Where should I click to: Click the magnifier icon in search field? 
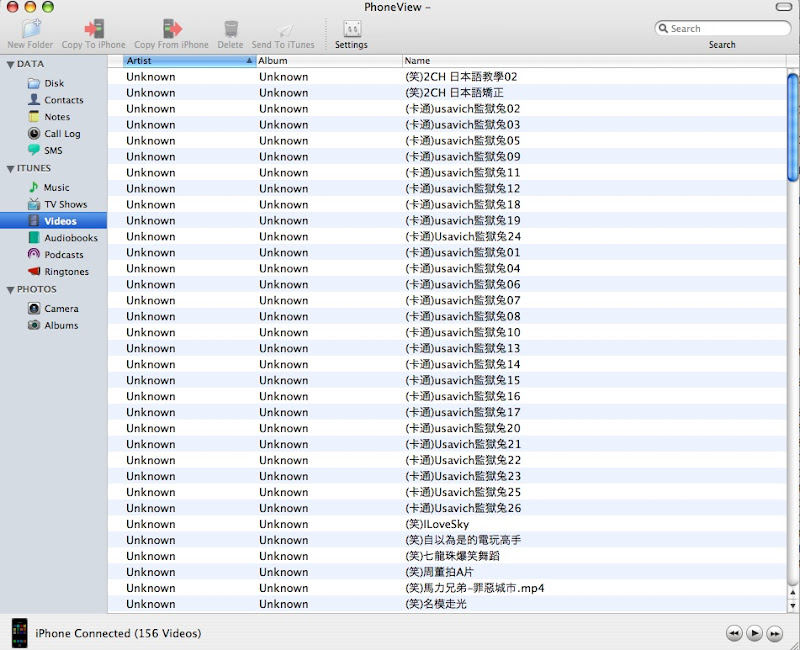663,28
